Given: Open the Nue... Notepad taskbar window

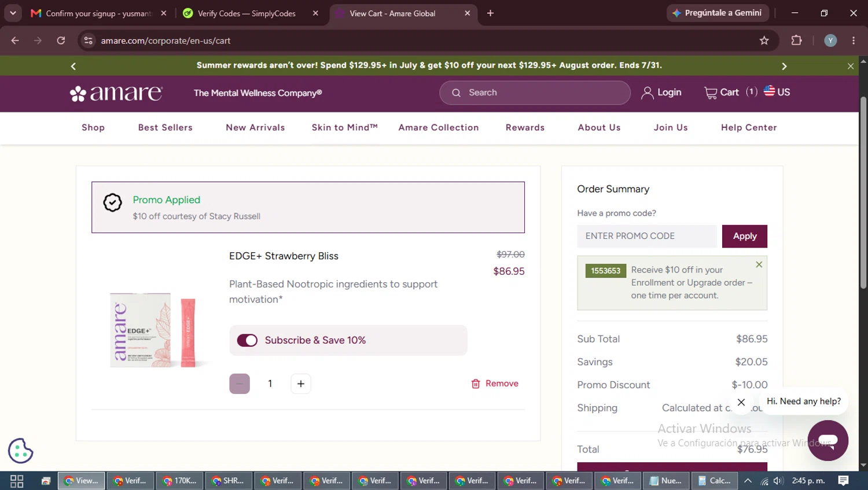Looking at the screenshot, I should (666, 481).
